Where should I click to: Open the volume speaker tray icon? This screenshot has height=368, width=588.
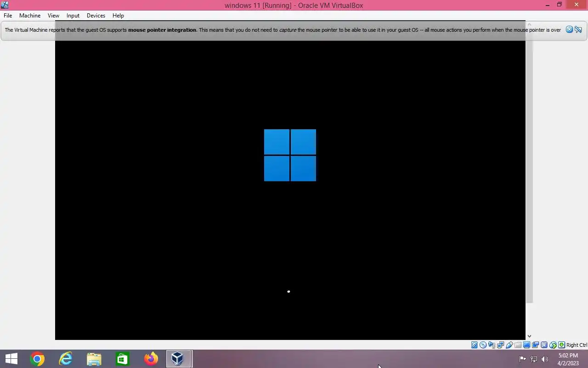point(545,359)
